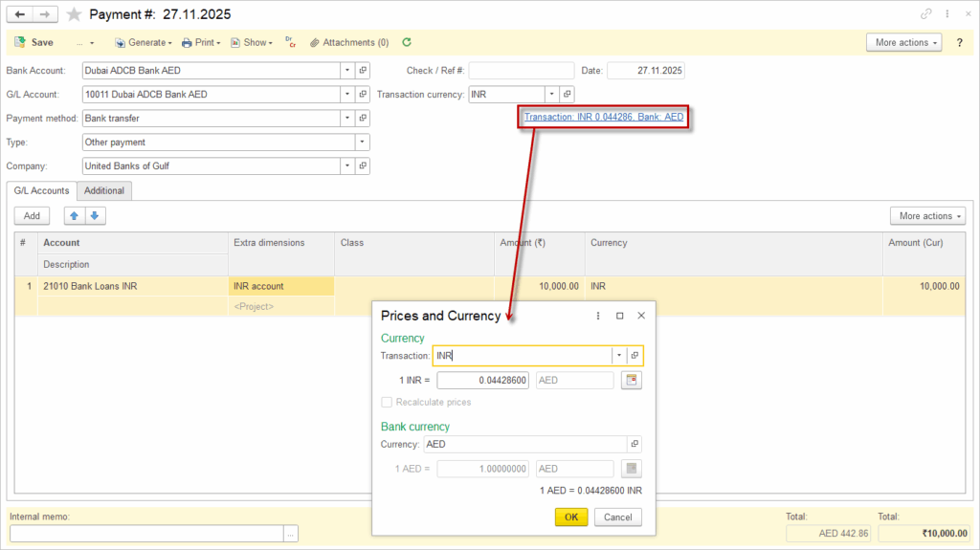980x550 pixels.
Task: Switch to the Additional tab
Action: coord(104,191)
